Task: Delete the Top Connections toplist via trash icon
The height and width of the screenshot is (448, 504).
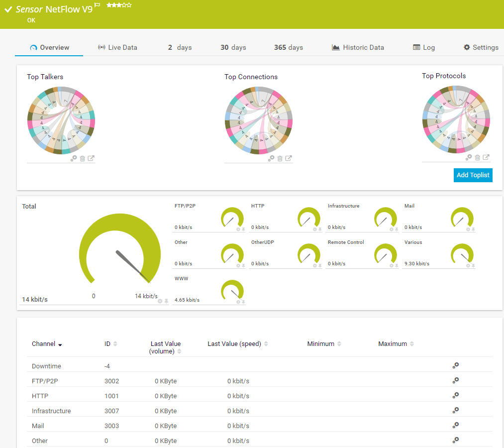Action: pyautogui.click(x=279, y=158)
